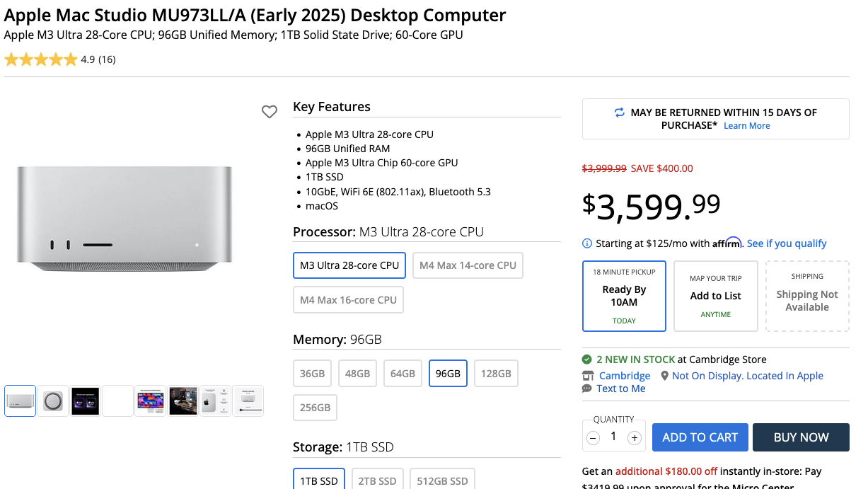The width and height of the screenshot is (868, 489).
Task: View the Mac Studio top-view thumbnail
Action: (53, 401)
